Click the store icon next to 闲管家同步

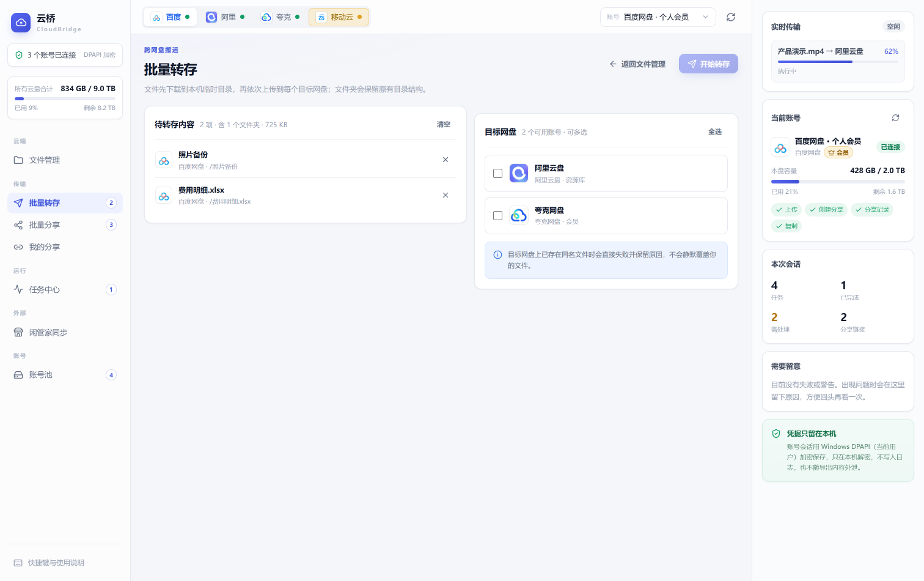point(18,333)
